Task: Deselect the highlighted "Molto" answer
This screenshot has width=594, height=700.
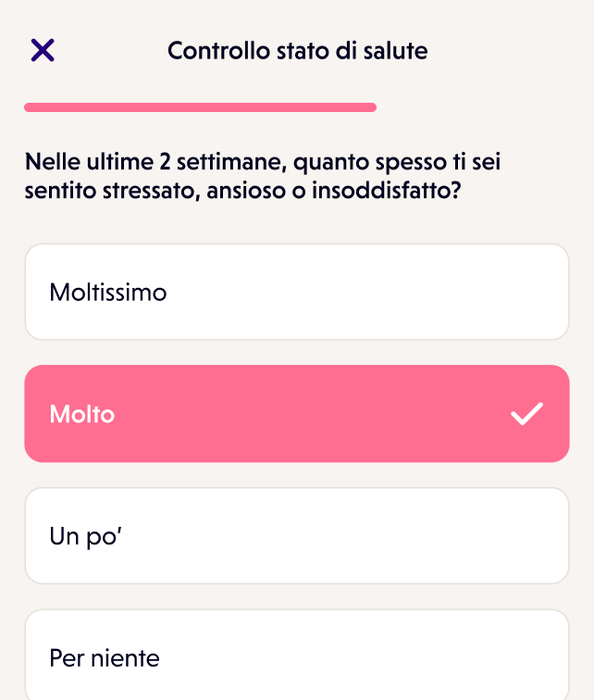Action: pyautogui.click(x=296, y=414)
